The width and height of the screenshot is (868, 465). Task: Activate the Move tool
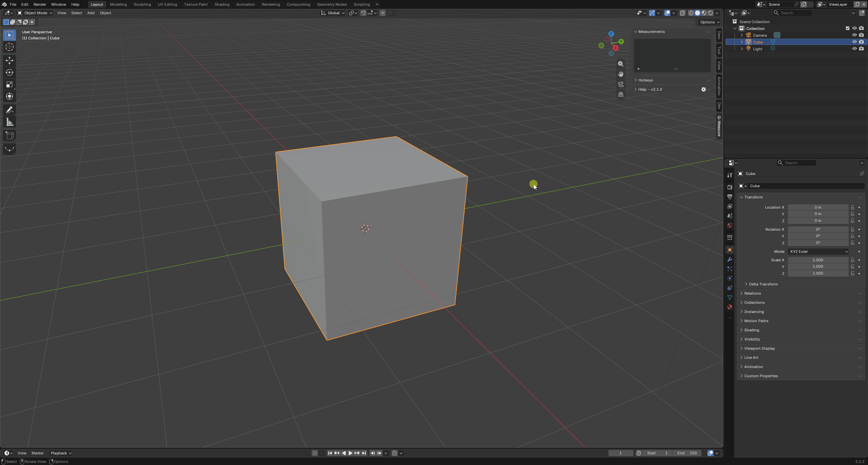pos(10,61)
